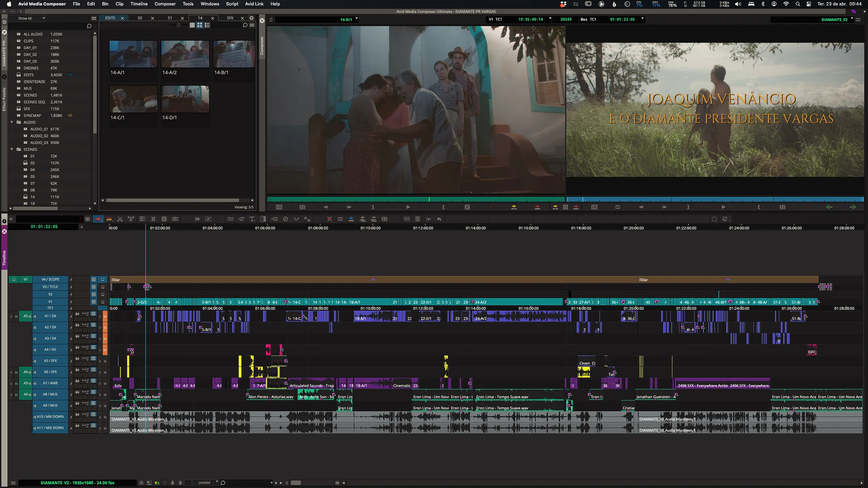Viewport: 868px width, 488px height.
Task: Click the scissors Add Edit tool
Action: coord(120,219)
